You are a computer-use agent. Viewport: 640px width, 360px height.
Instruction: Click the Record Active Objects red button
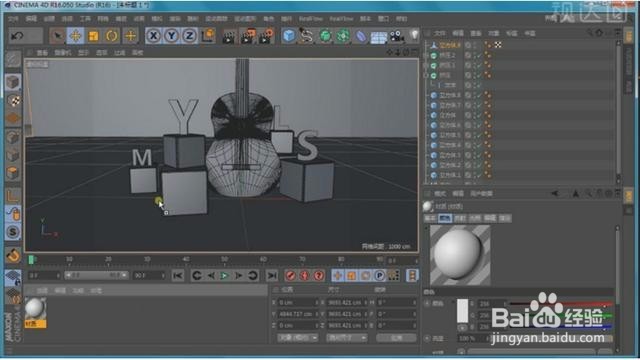pyautogui.click(x=291, y=276)
